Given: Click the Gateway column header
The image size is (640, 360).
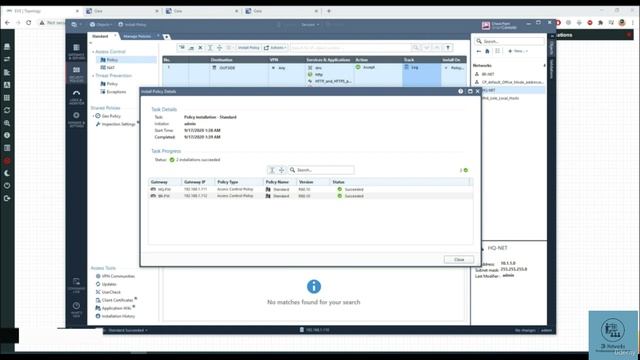Looking at the screenshot, I should coord(165,182).
